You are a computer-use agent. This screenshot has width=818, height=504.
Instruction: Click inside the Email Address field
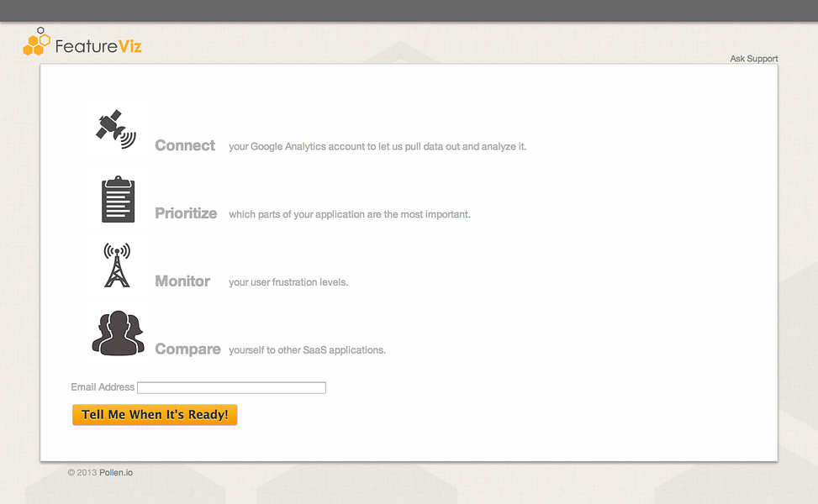(232, 388)
